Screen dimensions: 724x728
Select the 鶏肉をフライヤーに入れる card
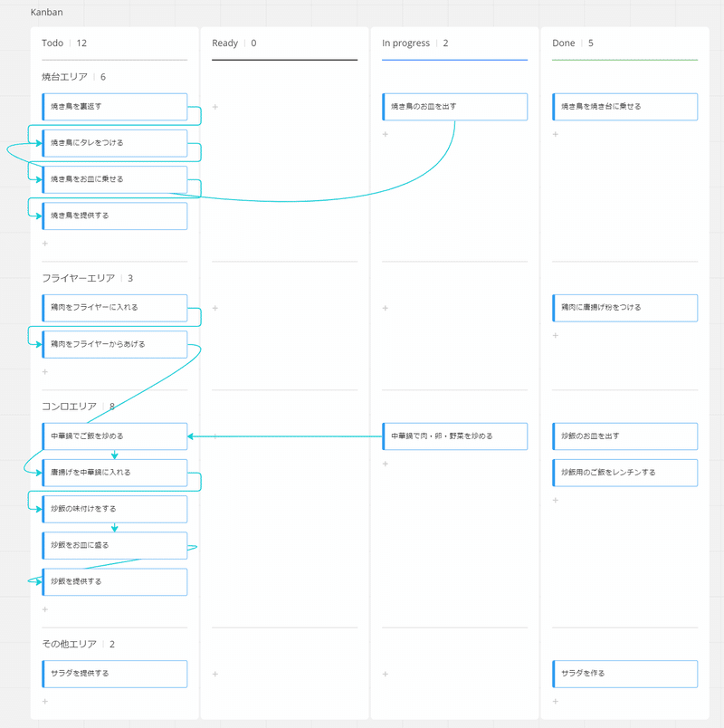pyautogui.click(x=115, y=308)
